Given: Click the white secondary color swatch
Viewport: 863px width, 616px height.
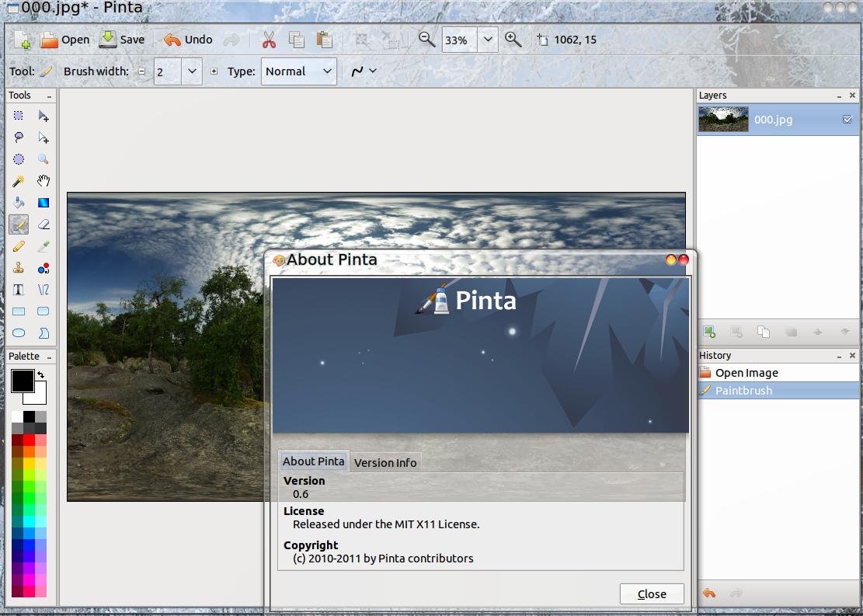Looking at the screenshot, I should [x=39, y=395].
